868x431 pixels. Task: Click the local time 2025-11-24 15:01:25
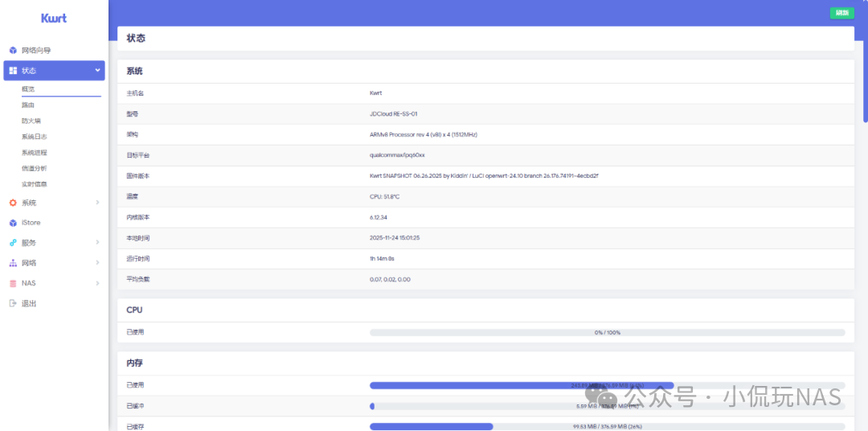coord(396,238)
